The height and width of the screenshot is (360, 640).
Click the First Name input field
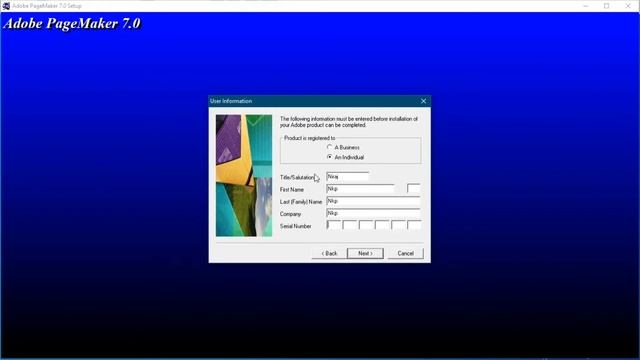coord(360,189)
